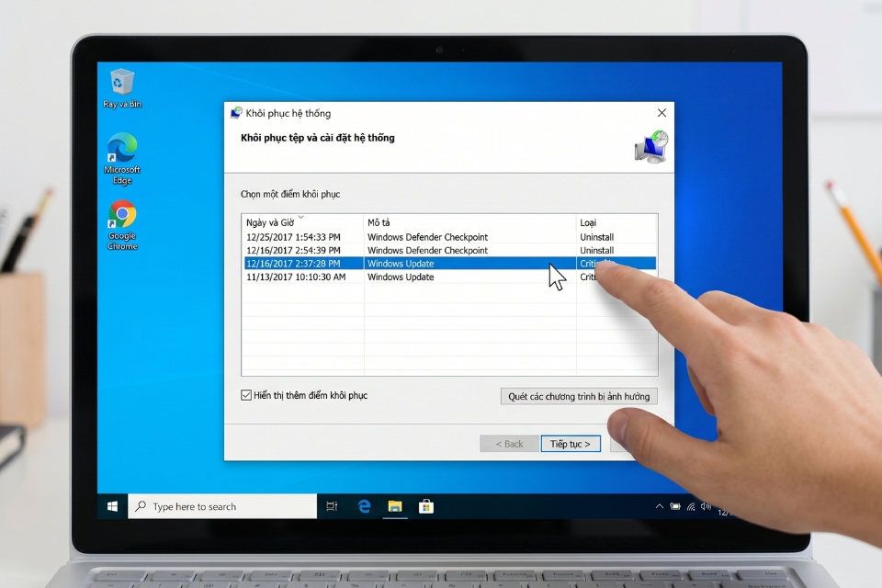The image size is (882, 588).
Task: Click Quét các chương trình bị ảnh hưởng
Action: (579, 395)
